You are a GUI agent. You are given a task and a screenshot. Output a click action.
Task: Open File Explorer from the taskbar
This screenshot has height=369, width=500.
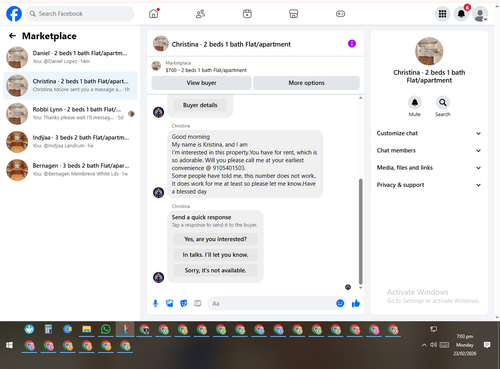point(87,329)
